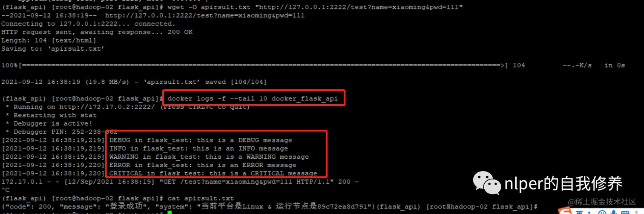Click the WeChat logo watermark
Screen dimensions: 644x214
pos(486,183)
